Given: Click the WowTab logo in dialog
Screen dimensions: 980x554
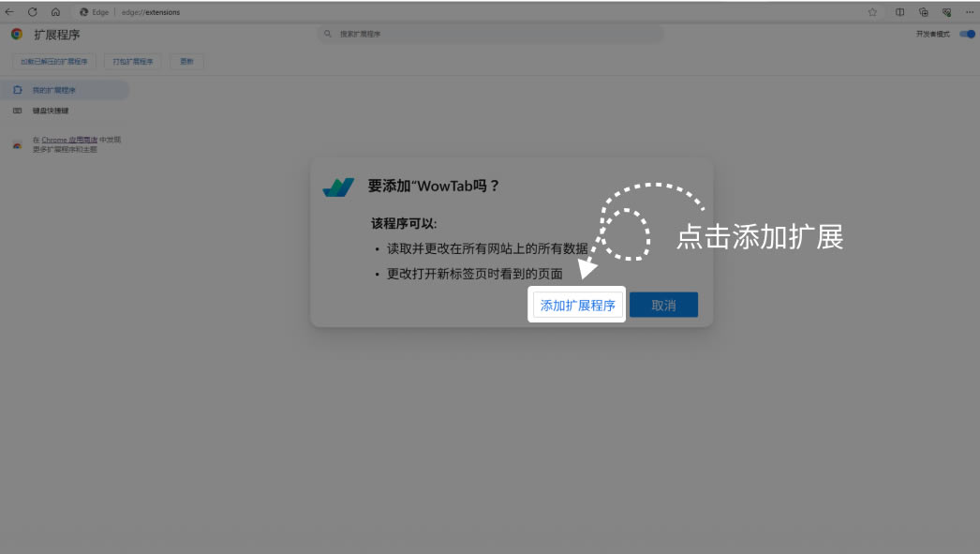Looking at the screenshot, I should click(x=338, y=187).
